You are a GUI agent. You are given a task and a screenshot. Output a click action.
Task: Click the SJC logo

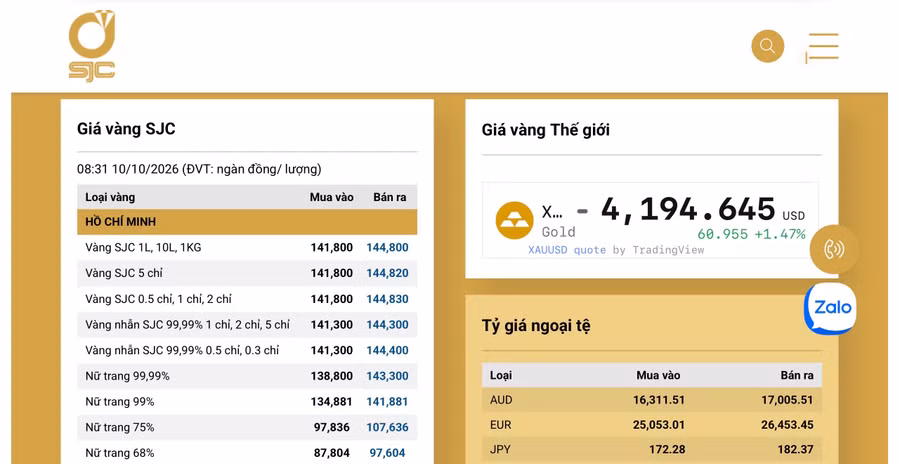point(92,46)
